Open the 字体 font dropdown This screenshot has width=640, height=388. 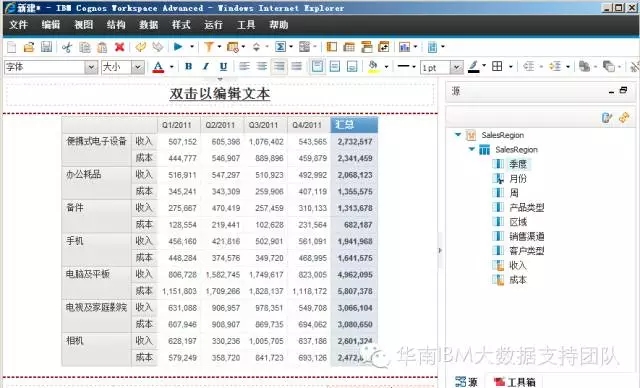[91, 67]
